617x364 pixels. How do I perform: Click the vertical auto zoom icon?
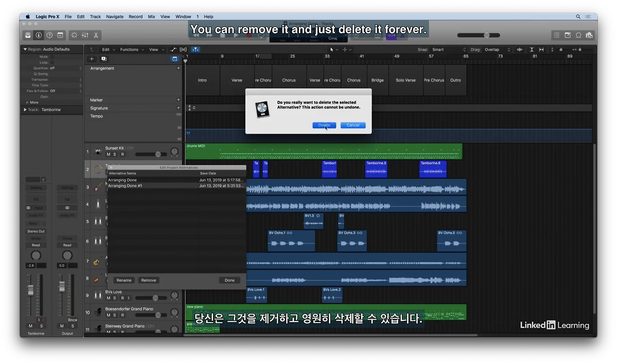(532, 50)
